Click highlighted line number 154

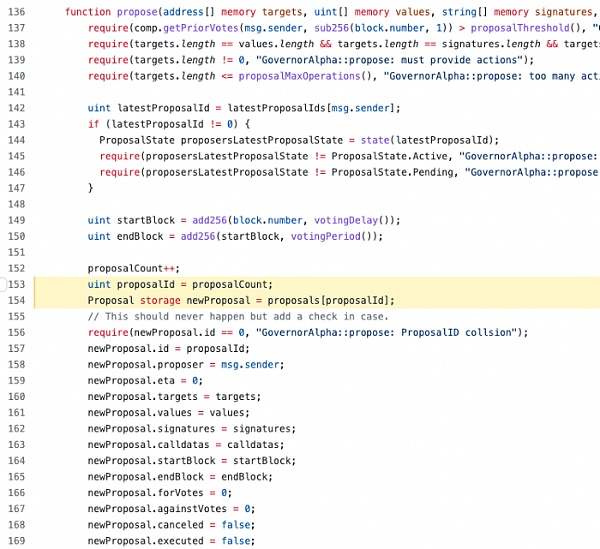point(16,301)
